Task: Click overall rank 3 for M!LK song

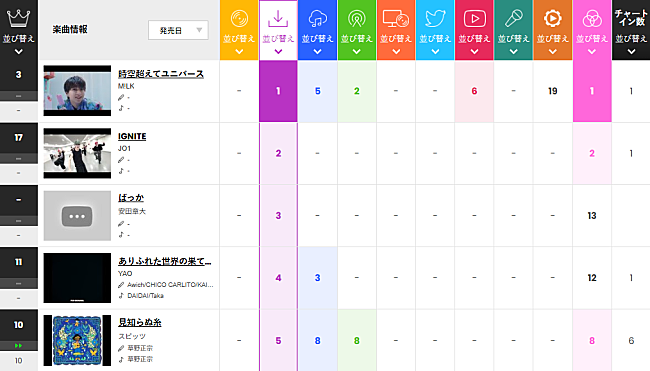Action: pos(19,75)
